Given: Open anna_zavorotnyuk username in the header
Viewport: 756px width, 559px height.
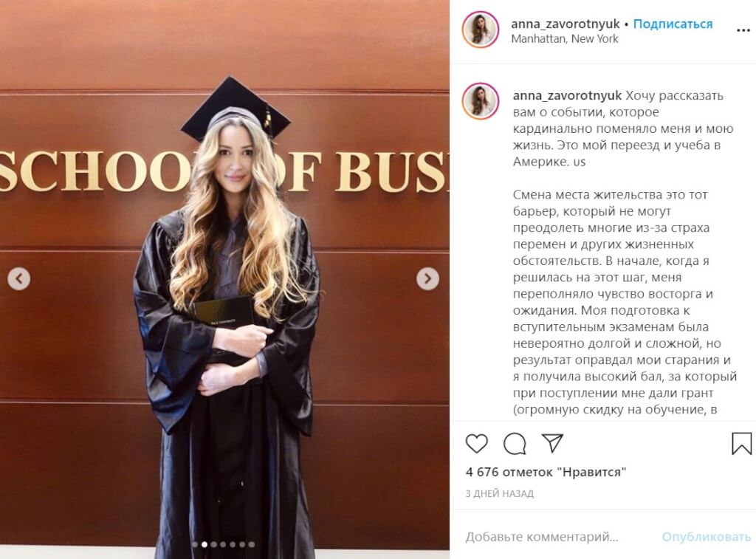Looking at the screenshot, I should pyautogui.click(x=565, y=24).
